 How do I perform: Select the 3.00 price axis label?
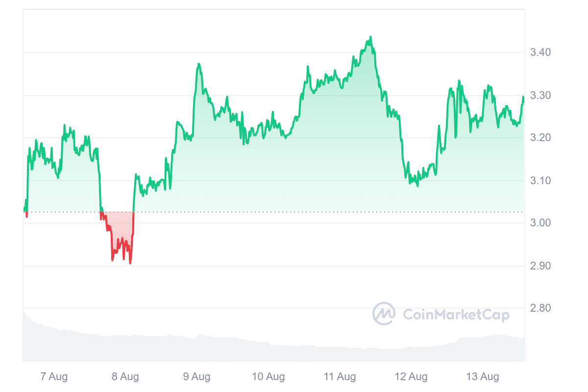tap(540, 223)
